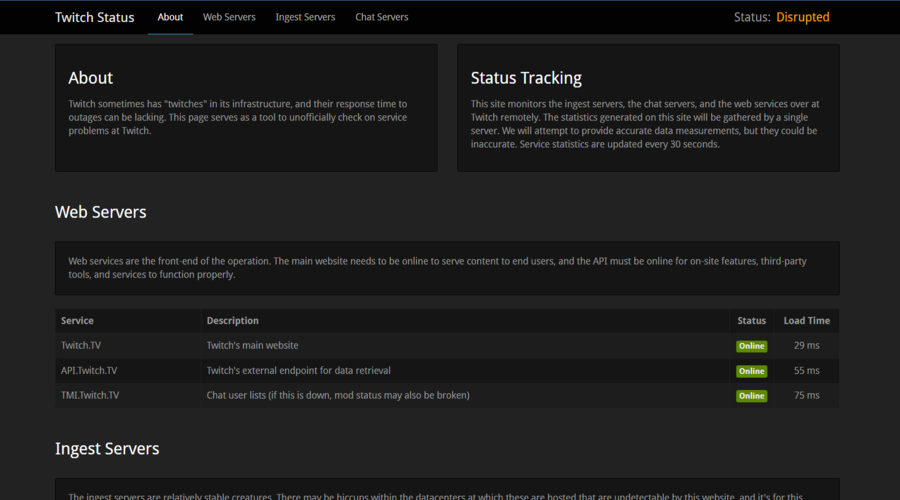Click the Web Servers section heading
Screen dimensions: 900x500
tap(100, 212)
